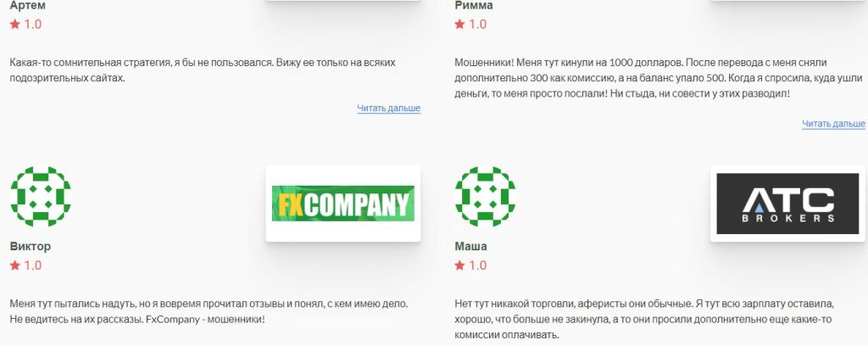Open the FXCOMPANY logo card
Viewport: 868px width, 346px height.
click(x=343, y=204)
